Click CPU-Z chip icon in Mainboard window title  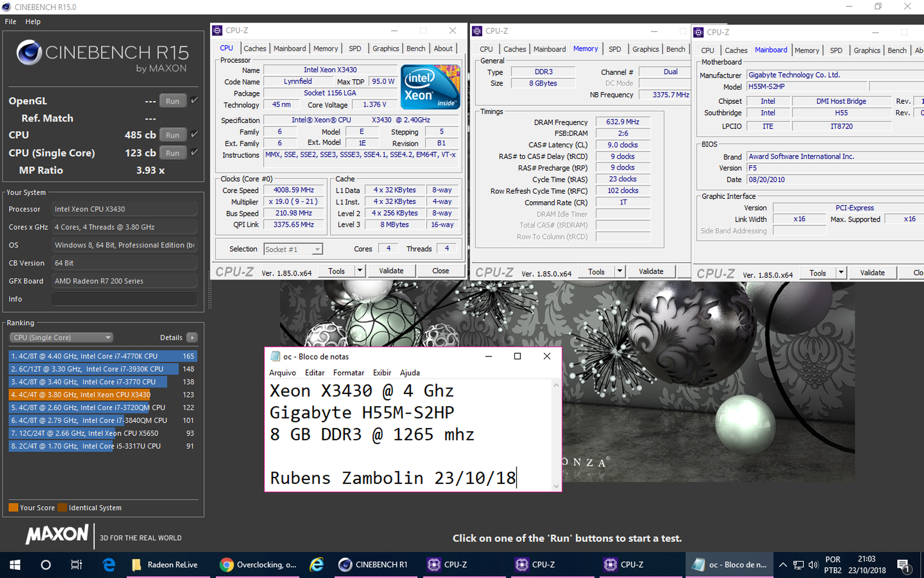point(699,32)
